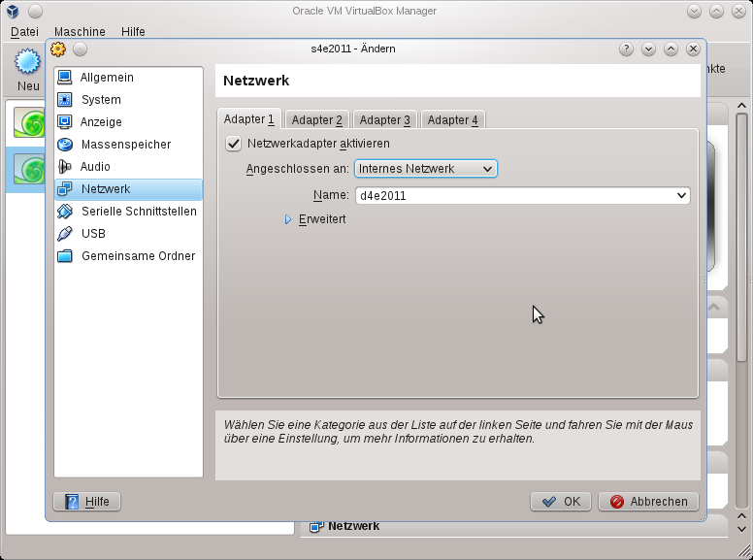This screenshot has height=560, width=753.
Task: Minimize the VirtualBox Manager window
Action: 694,11
